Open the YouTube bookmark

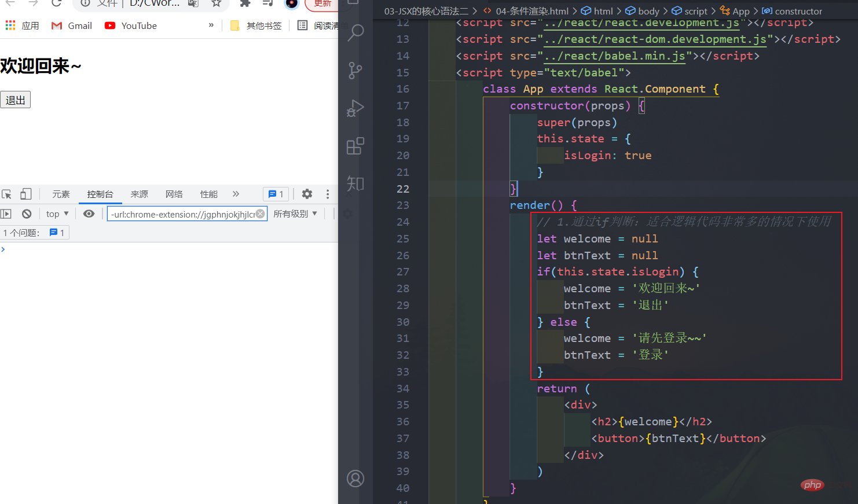coord(131,25)
